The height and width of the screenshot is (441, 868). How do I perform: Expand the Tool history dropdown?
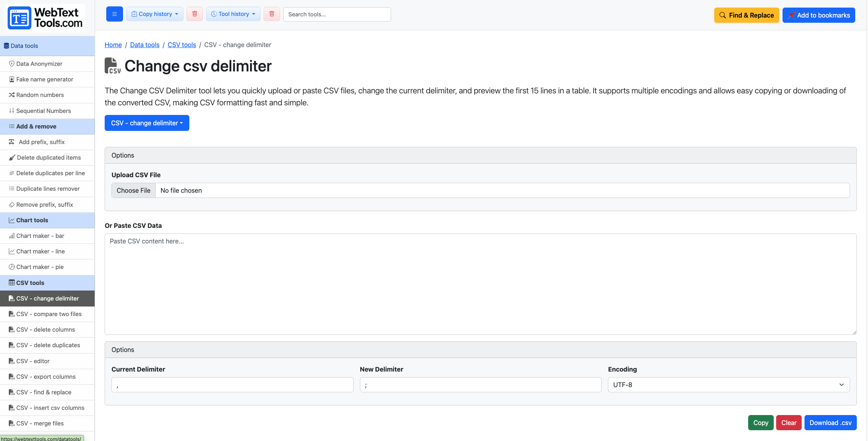(x=233, y=14)
